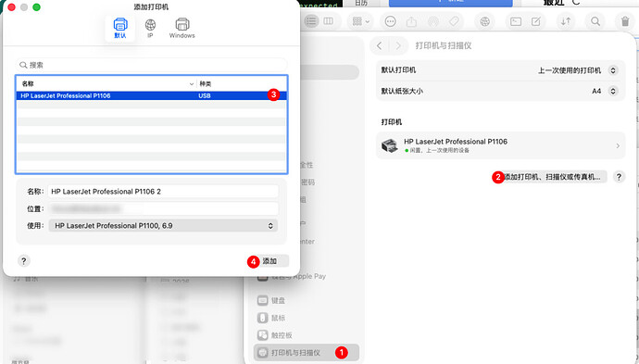
Task: Click the globe icon in background toolbar
Action: [484, 21]
